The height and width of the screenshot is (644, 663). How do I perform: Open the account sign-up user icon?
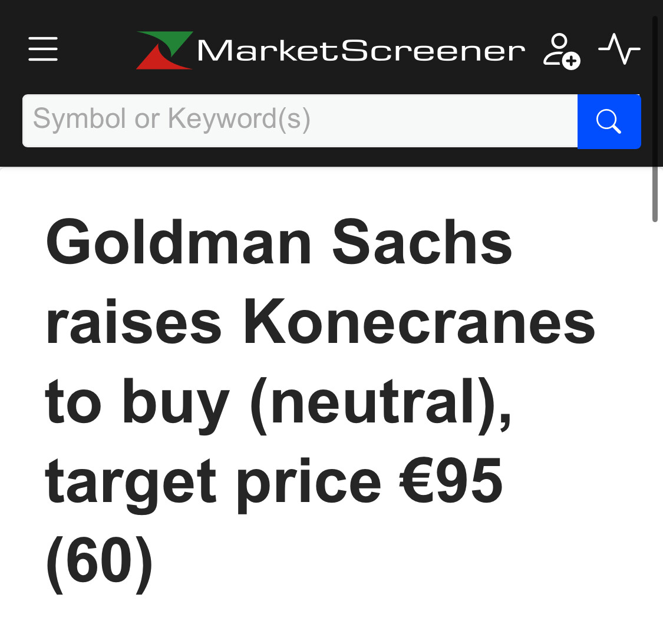tap(561, 51)
